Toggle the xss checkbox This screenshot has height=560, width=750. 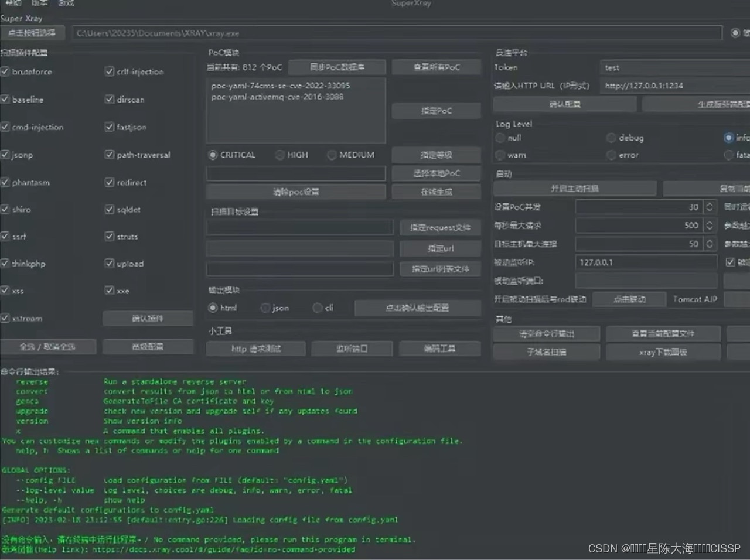(5, 290)
